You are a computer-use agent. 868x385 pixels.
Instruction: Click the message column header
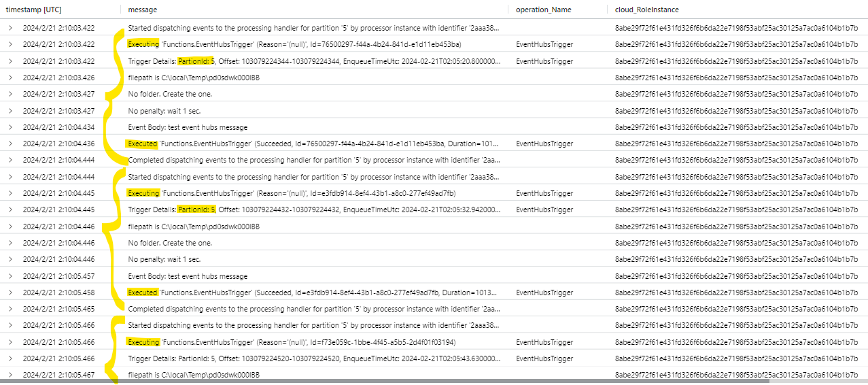point(142,10)
